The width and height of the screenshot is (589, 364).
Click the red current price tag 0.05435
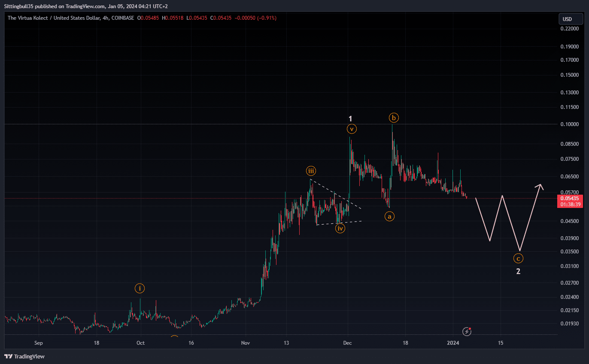point(569,199)
